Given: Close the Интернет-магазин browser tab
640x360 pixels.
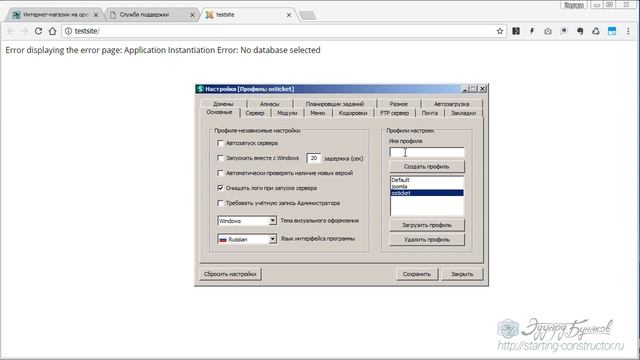Looking at the screenshot, I should (96, 15).
